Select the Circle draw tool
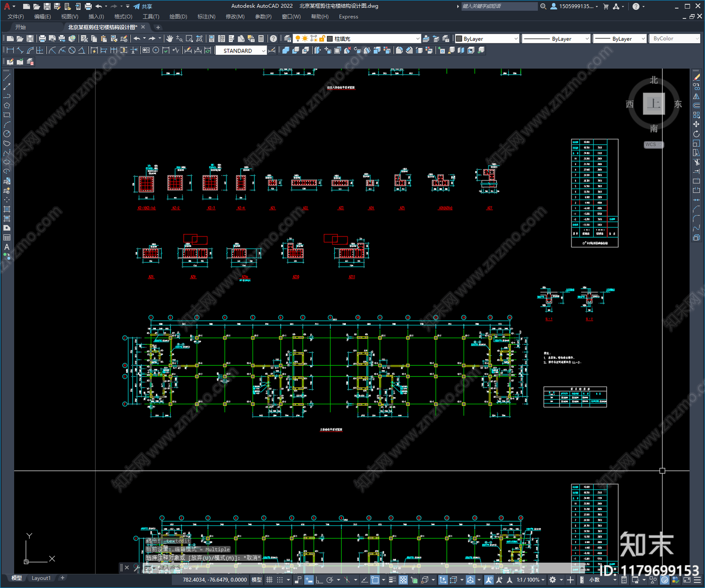Image resolution: width=705 pixels, height=588 pixels. 7,134
